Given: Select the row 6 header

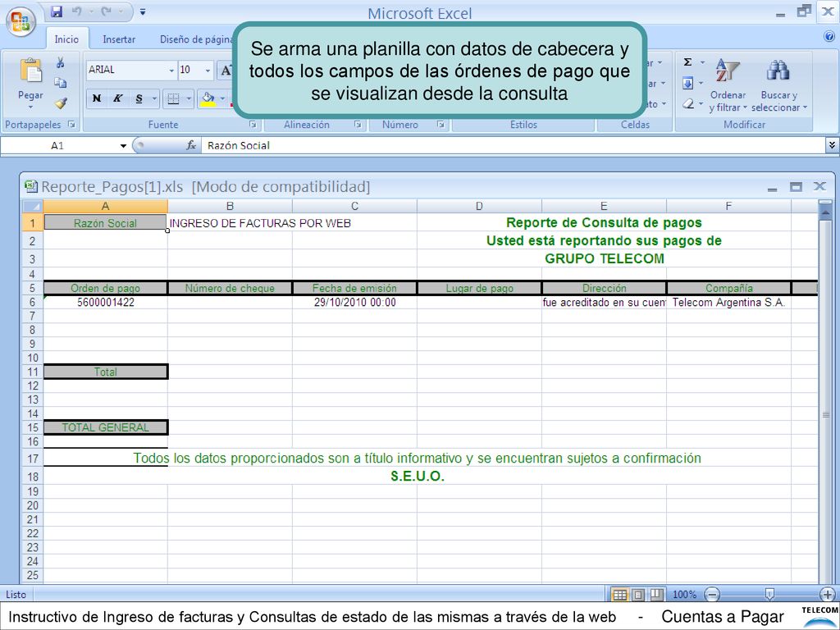Looking at the screenshot, I should 32,302.
